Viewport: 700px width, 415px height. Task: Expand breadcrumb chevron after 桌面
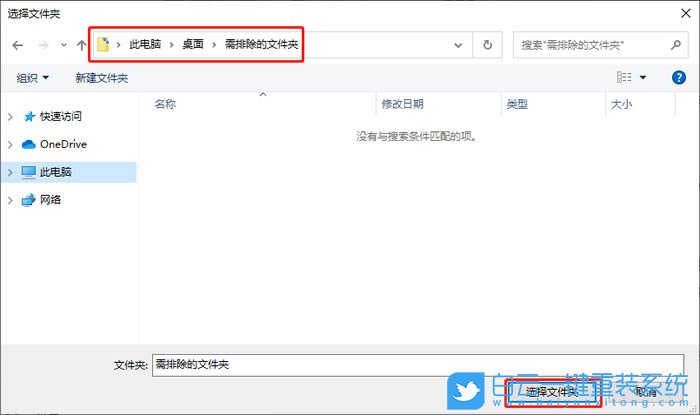214,45
